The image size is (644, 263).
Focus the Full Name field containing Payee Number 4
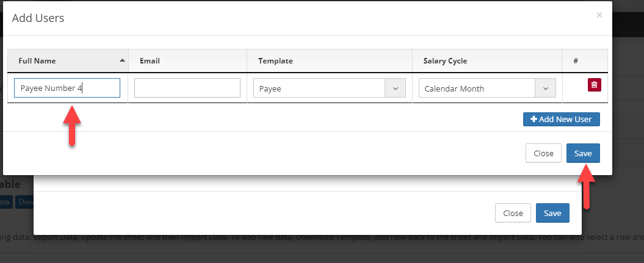(x=67, y=88)
